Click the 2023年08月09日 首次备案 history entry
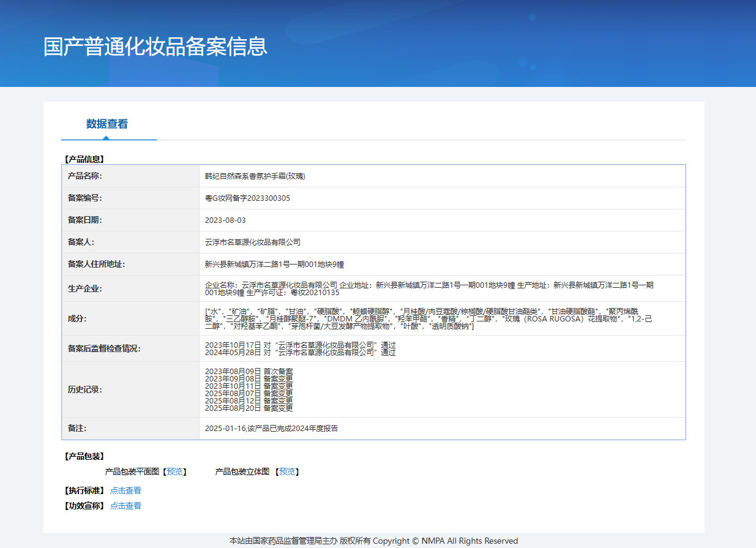This screenshot has width=756, height=548. tap(249, 372)
